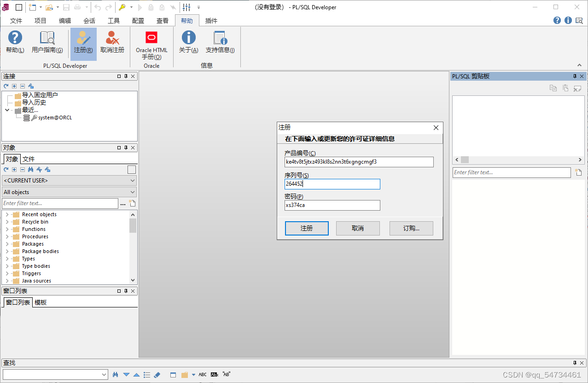Toggle the whole-word search option icon
The height and width of the screenshot is (383, 588).
tap(215, 375)
